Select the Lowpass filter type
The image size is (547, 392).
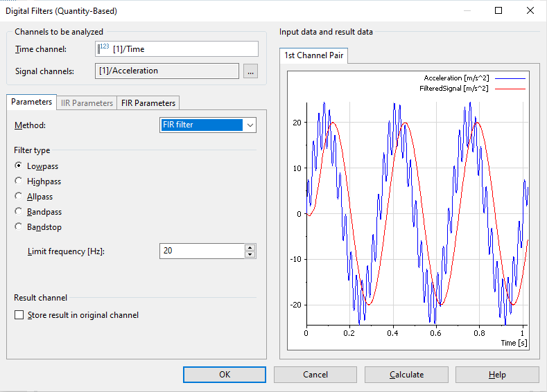[19, 166]
